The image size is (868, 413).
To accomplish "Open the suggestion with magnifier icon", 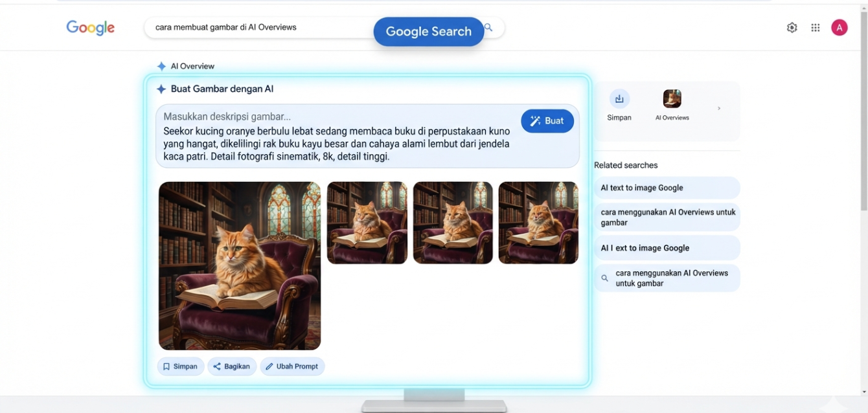I will click(667, 278).
